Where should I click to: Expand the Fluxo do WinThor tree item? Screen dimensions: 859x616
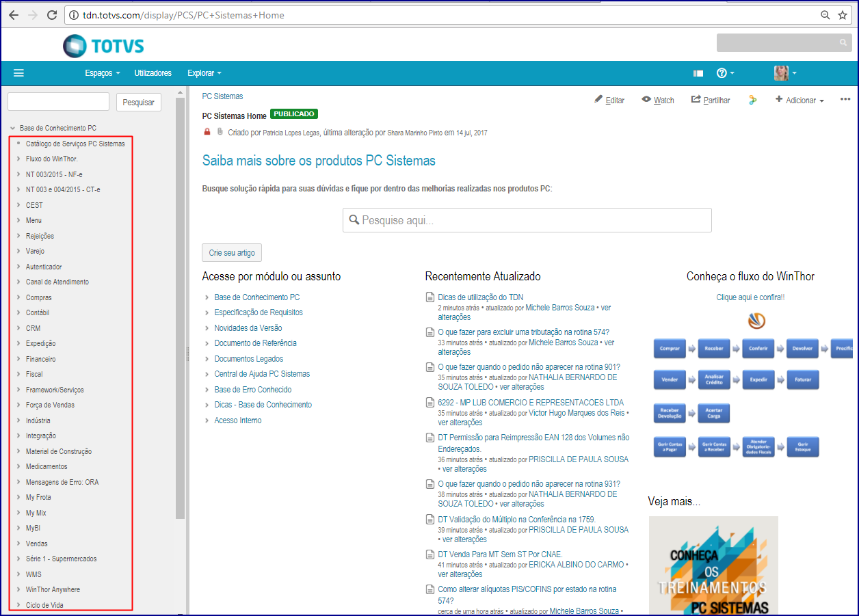click(18, 159)
